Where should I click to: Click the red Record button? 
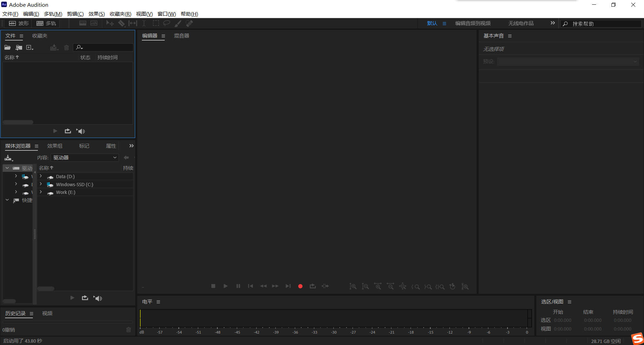coord(300,286)
